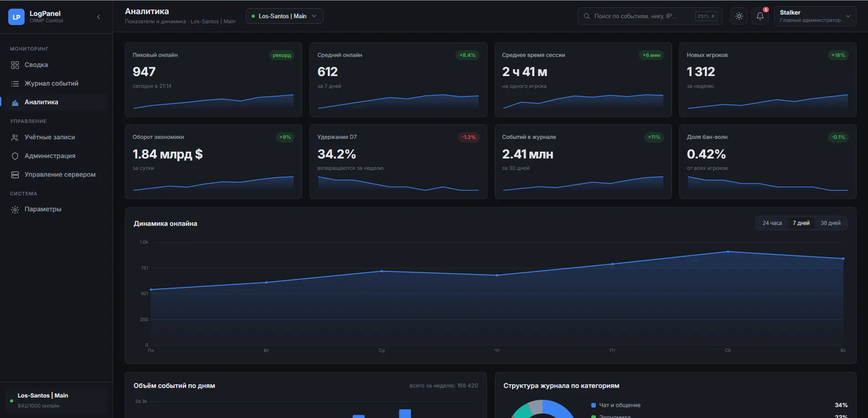The image size is (868, 418).
Task: Click the bar chart icon beside Аналитика
Action: 15,102
